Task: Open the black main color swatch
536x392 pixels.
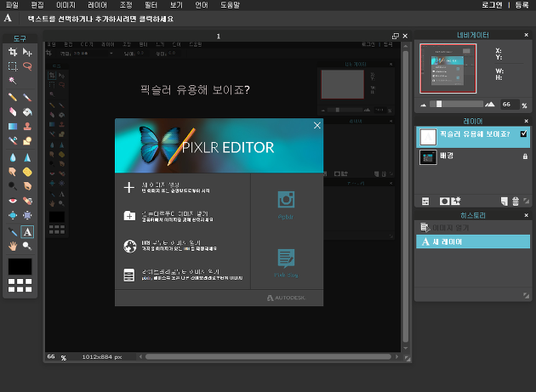Action: 20,266
